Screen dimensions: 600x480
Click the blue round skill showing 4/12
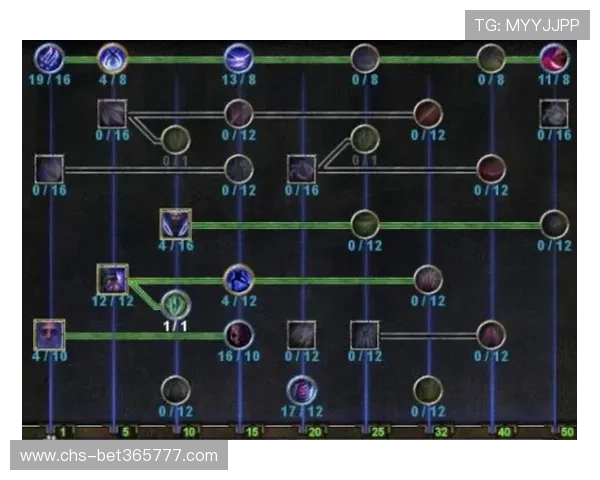[x=238, y=280]
